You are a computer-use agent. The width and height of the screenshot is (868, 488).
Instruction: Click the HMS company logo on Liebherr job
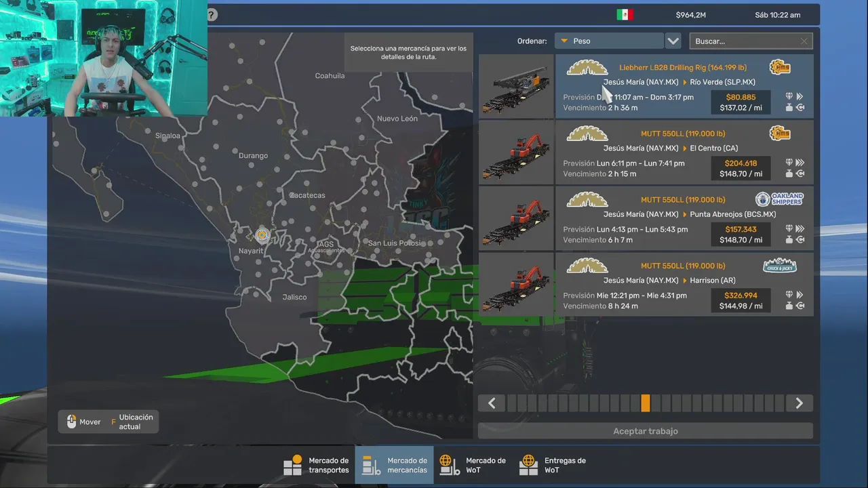[x=780, y=67]
